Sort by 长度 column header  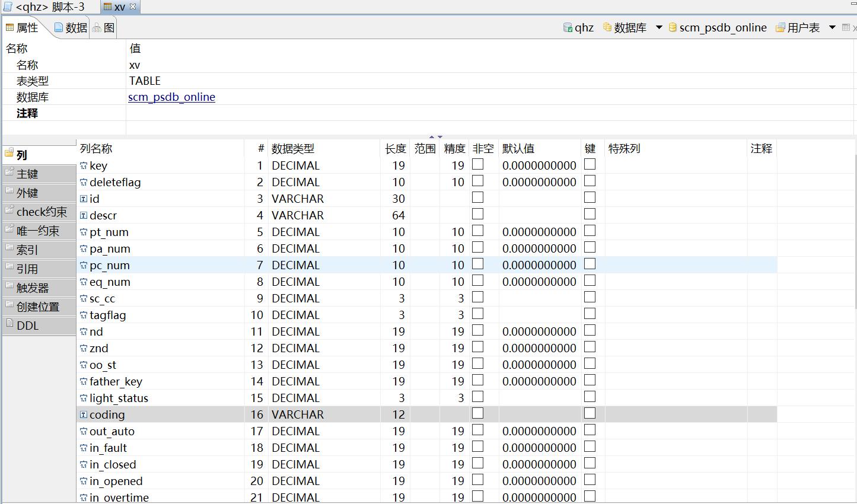(x=395, y=148)
